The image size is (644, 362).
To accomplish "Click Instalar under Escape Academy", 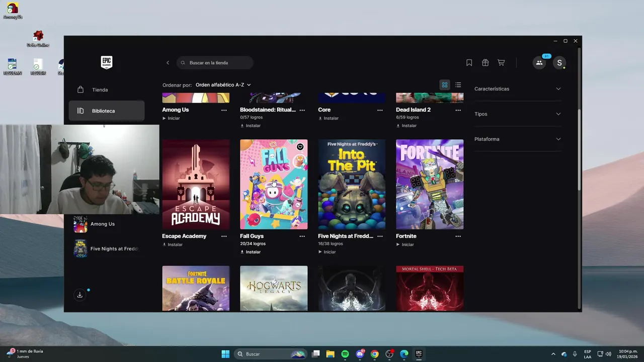I will (x=173, y=245).
